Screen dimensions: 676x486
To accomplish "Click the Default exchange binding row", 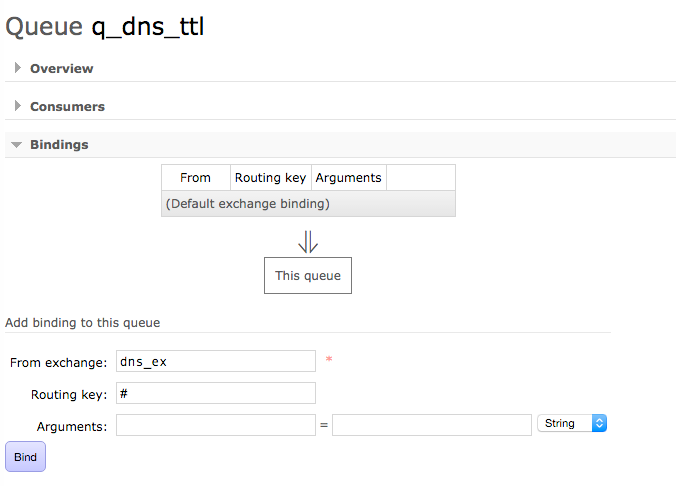I will point(308,204).
